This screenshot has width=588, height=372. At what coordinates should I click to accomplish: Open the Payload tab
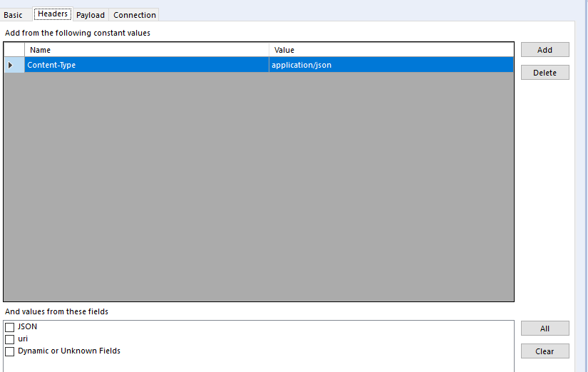(x=91, y=15)
